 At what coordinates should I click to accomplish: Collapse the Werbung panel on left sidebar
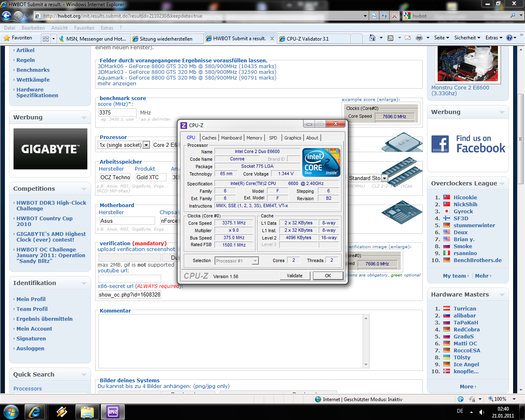point(84,118)
